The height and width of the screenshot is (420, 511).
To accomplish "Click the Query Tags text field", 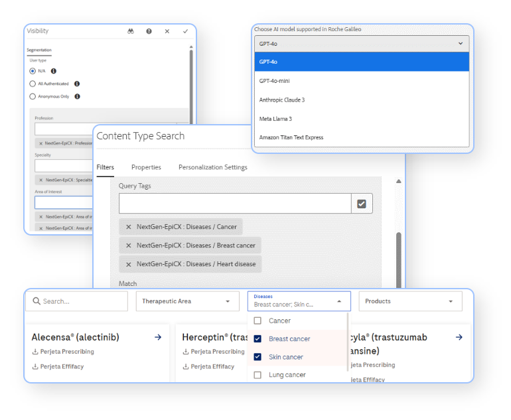I will (x=235, y=204).
